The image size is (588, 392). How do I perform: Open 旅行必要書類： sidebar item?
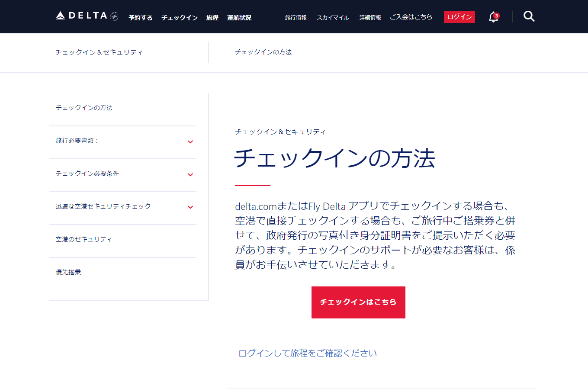77,141
